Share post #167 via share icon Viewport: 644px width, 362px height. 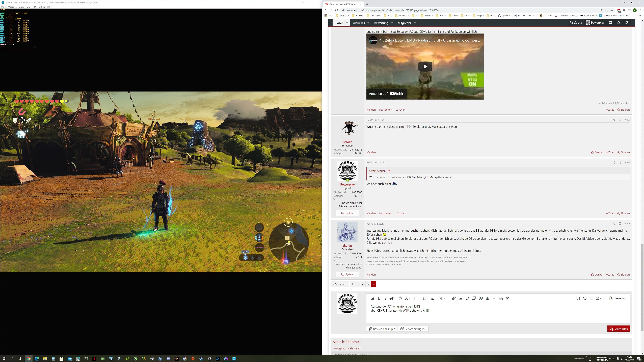tap(614, 224)
